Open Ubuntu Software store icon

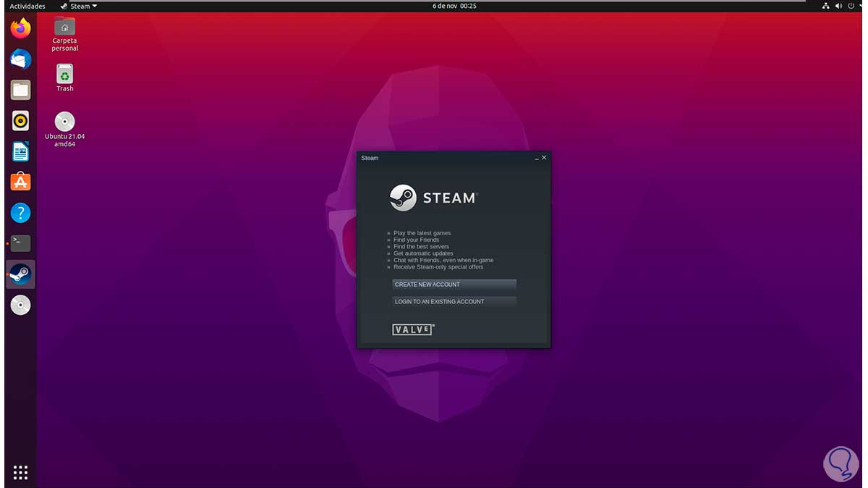[20, 182]
